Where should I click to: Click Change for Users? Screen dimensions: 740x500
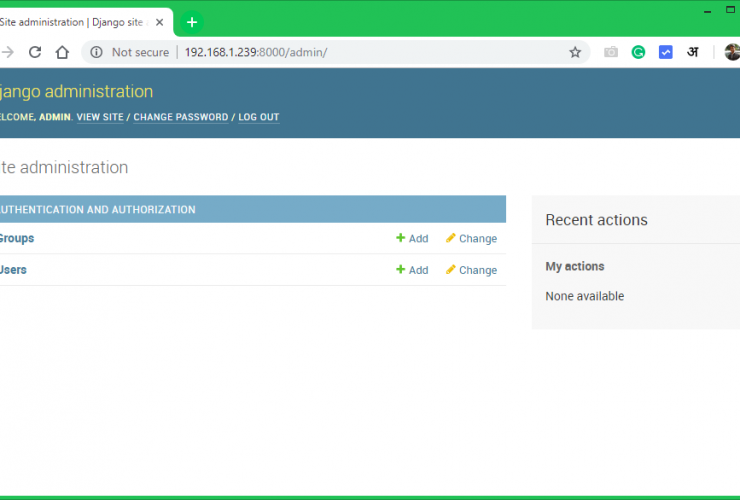(x=471, y=270)
